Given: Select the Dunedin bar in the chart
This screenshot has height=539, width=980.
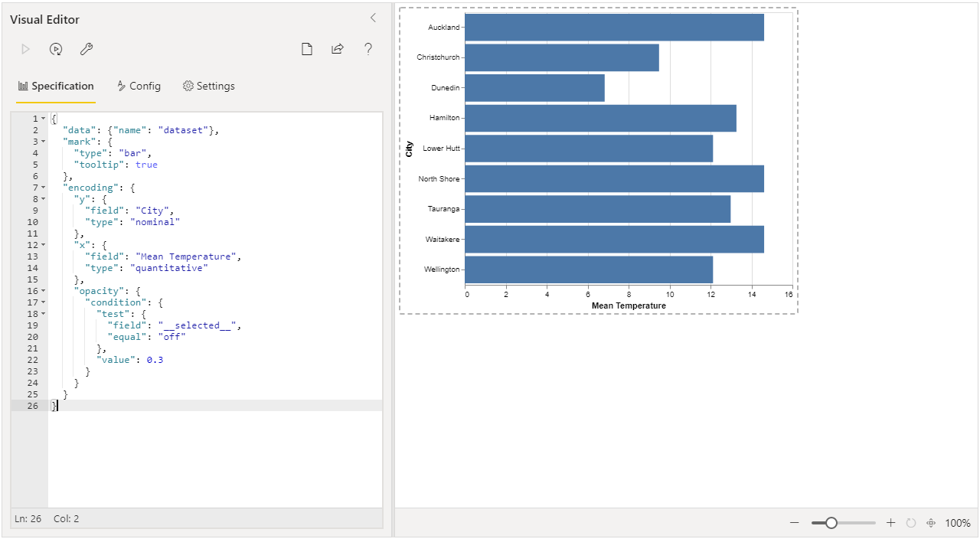Looking at the screenshot, I should (534, 88).
